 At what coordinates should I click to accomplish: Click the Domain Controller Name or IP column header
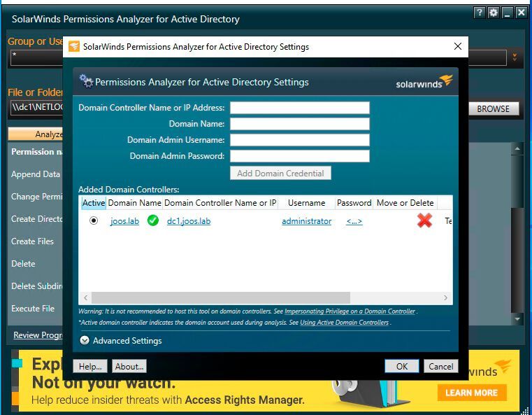coord(220,203)
